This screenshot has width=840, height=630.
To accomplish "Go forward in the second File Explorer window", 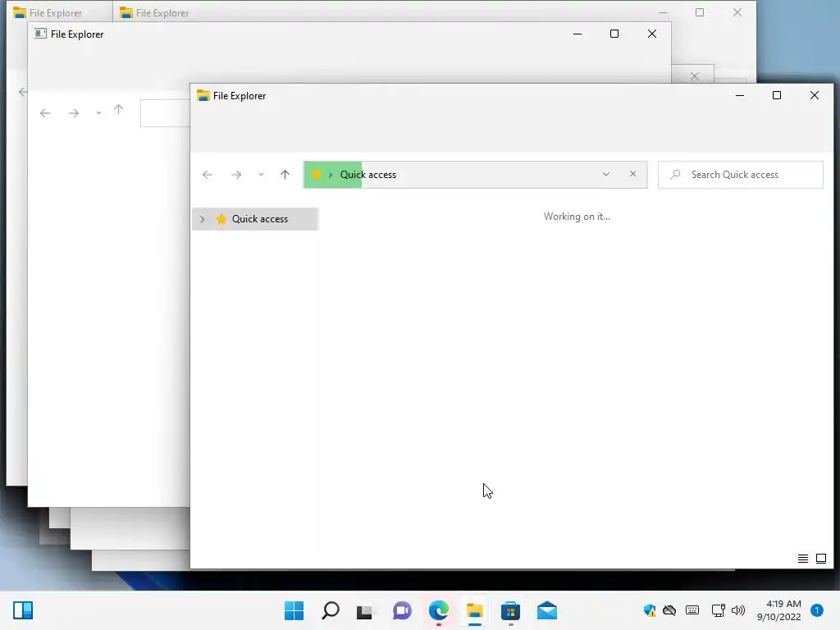I will pyautogui.click(x=73, y=113).
